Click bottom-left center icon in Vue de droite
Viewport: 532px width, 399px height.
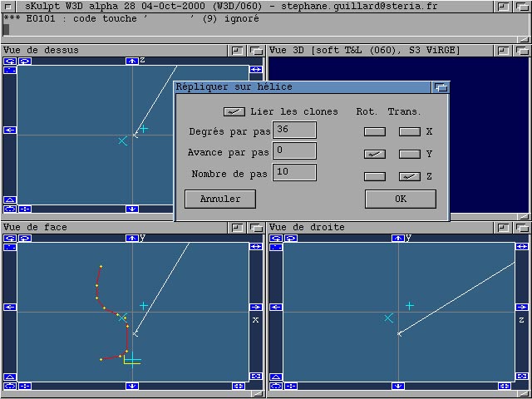click(291, 386)
